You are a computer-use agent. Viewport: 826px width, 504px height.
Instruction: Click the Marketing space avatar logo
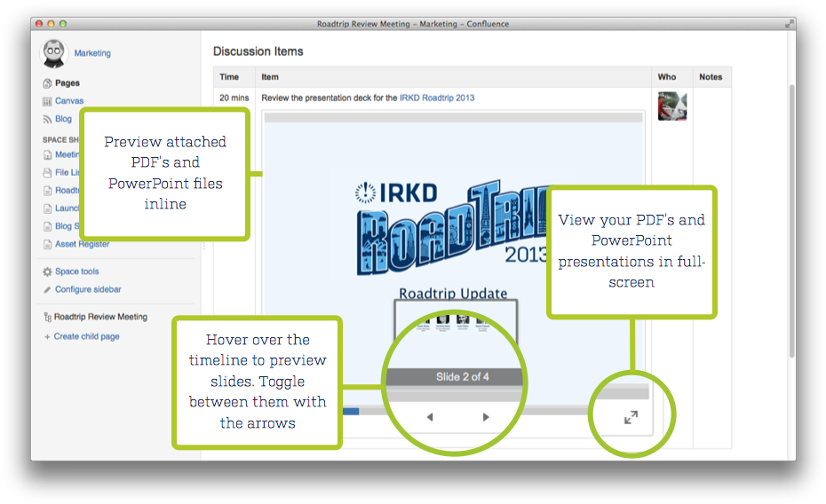coord(53,53)
